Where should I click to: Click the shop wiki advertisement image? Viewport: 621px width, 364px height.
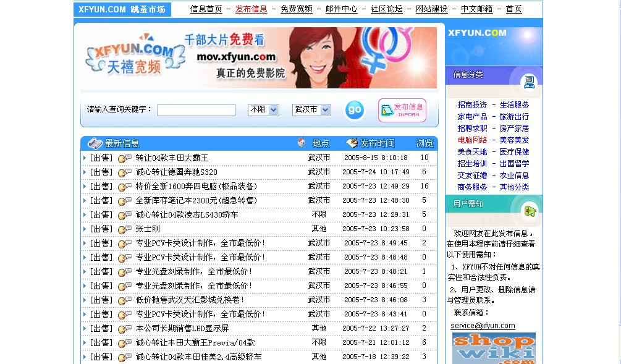coord(494,348)
